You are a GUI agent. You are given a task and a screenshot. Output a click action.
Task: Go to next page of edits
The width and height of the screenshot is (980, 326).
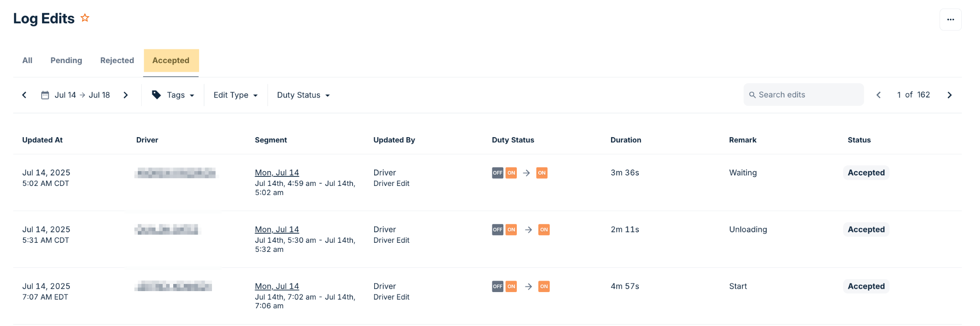pyautogui.click(x=949, y=95)
